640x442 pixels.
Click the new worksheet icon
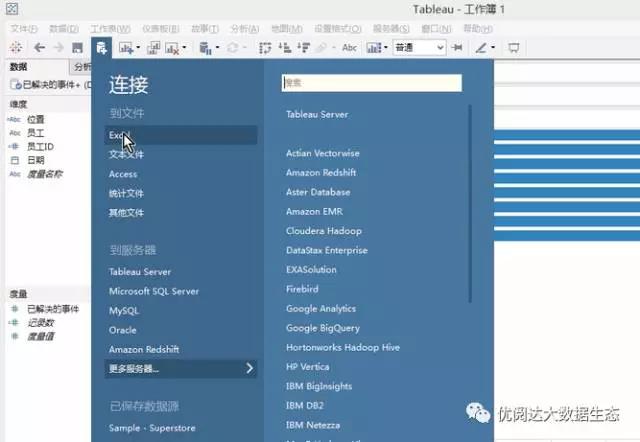click(126, 48)
